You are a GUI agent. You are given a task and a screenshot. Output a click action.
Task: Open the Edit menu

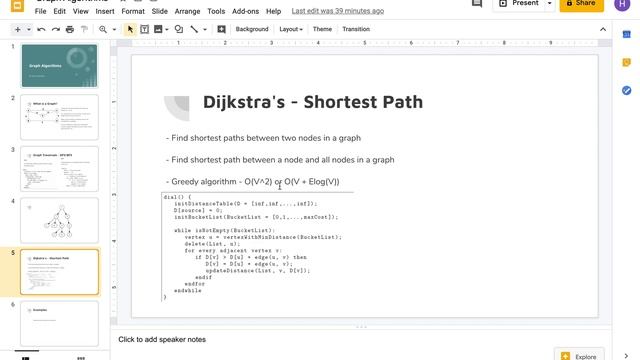[x=60, y=11]
